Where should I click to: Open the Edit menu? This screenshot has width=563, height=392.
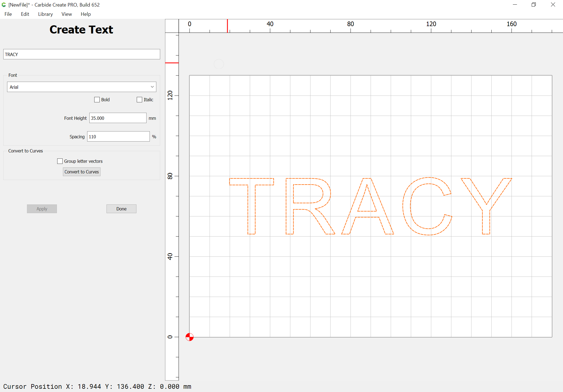tap(25, 14)
